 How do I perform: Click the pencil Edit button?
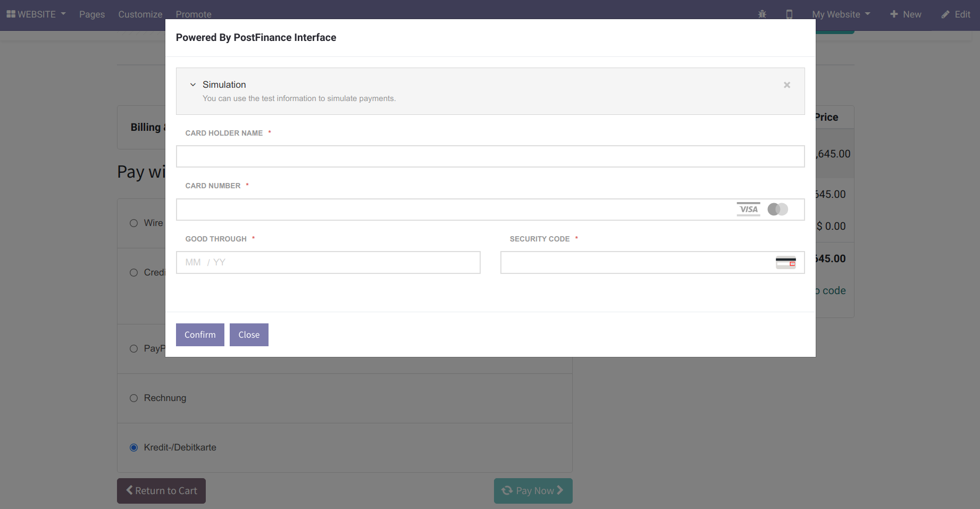tap(956, 14)
